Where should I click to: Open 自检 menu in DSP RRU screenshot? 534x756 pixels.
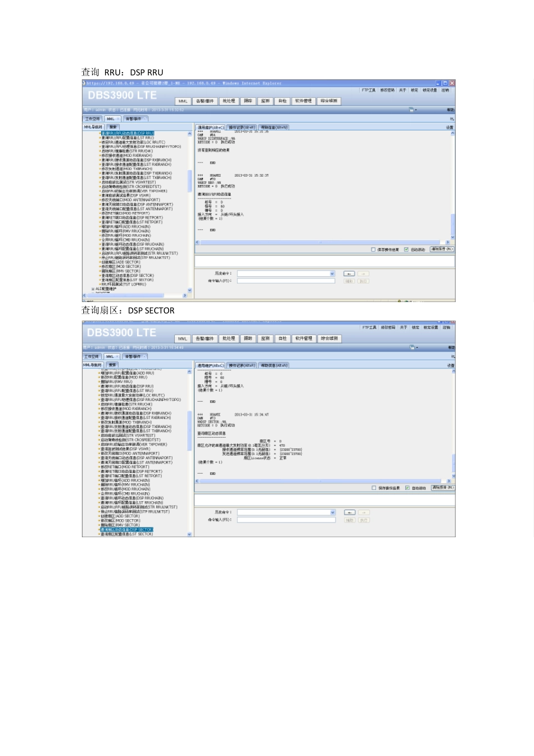(x=282, y=101)
